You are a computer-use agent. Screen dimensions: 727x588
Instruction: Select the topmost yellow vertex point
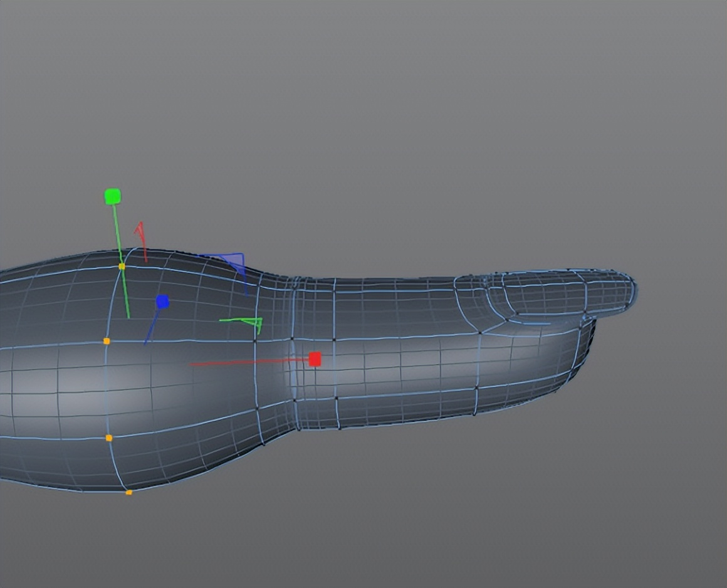point(120,266)
